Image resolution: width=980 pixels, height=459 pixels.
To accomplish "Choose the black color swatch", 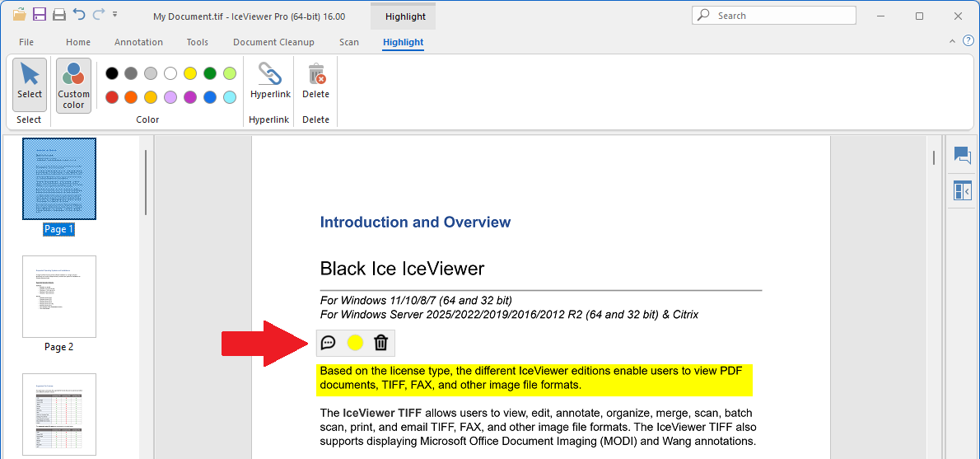I will tap(112, 73).
